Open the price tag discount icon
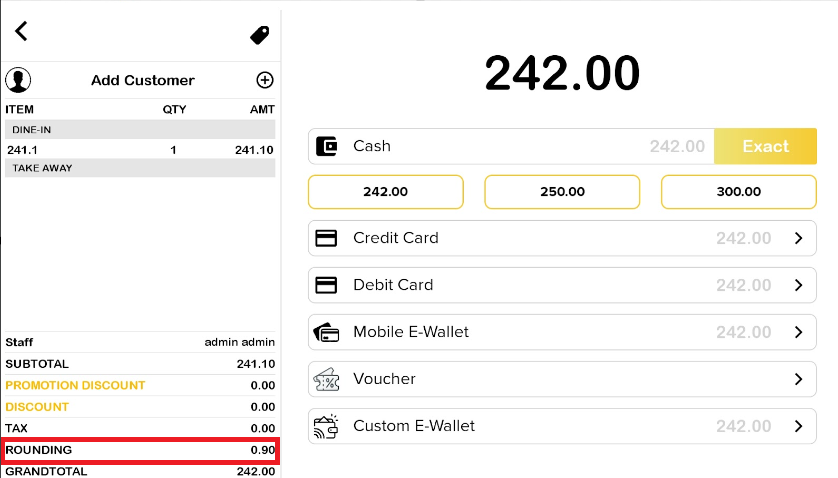The image size is (838, 478). pyautogui.click(x=259, y=35)
